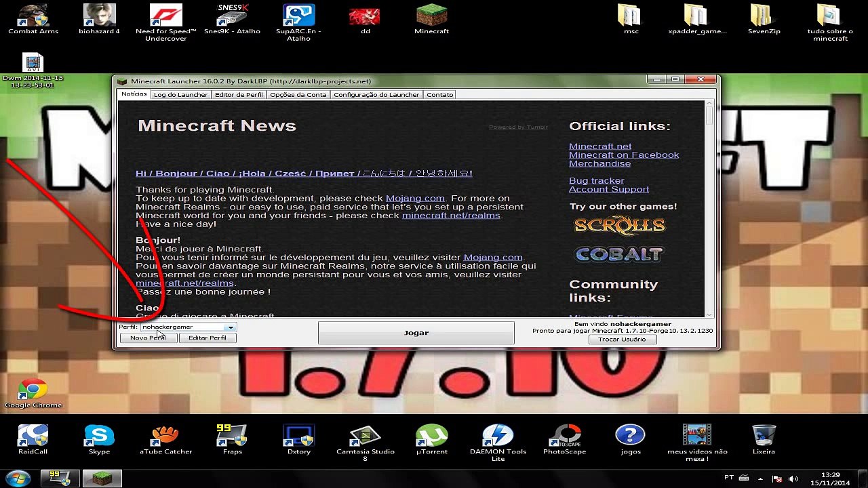Switch to the Notícias tab

(134, 94)
